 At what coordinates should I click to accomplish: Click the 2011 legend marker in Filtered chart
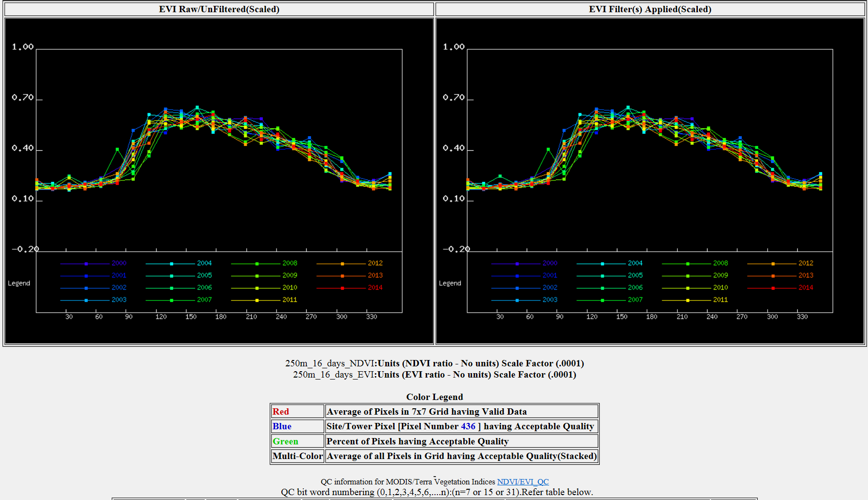pos(688,300)
